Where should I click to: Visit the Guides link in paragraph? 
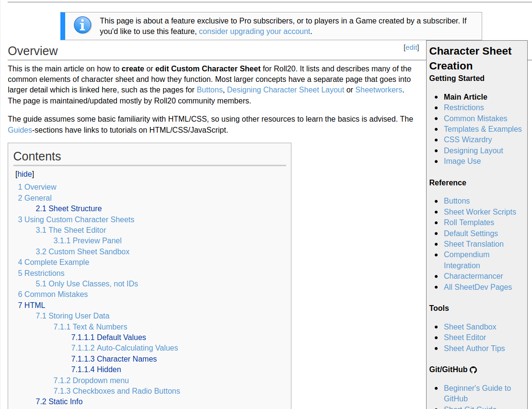20,130
